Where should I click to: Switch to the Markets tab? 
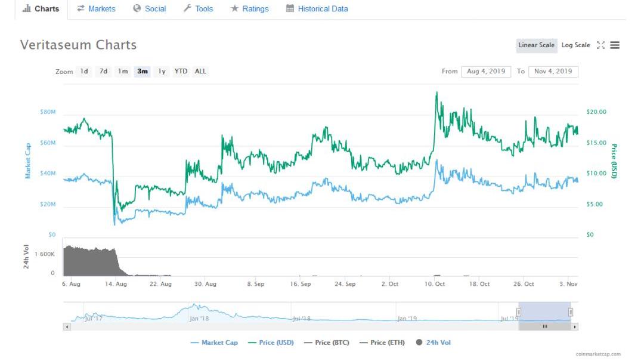(x=96, y=9)
